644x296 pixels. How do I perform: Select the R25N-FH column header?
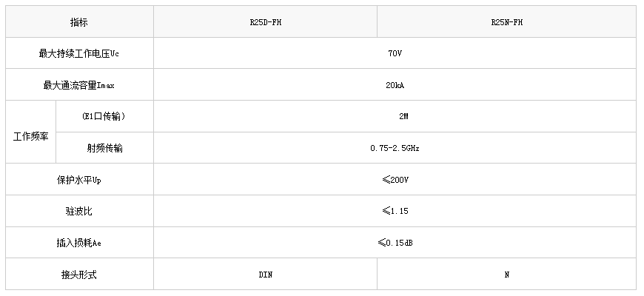coord(507,22)
